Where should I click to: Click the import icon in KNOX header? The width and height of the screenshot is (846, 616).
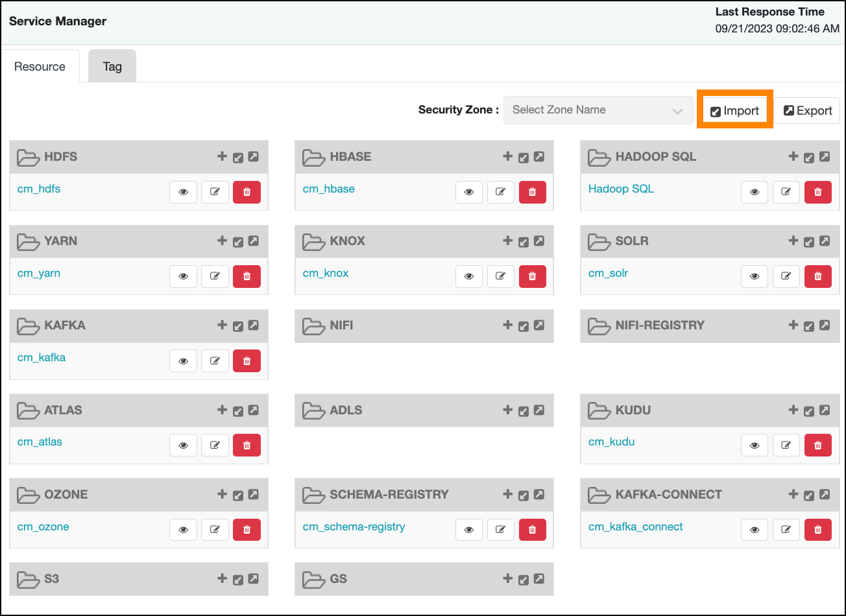524,241
